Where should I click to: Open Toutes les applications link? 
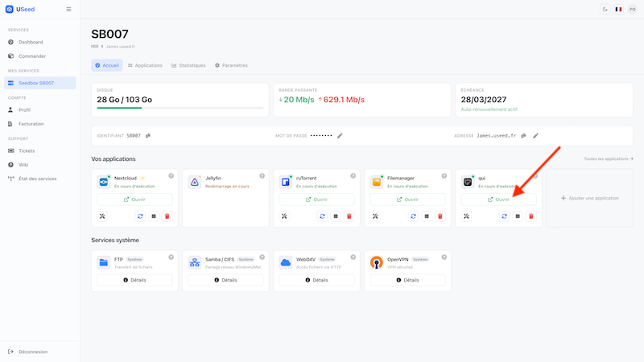click(609, 158)
